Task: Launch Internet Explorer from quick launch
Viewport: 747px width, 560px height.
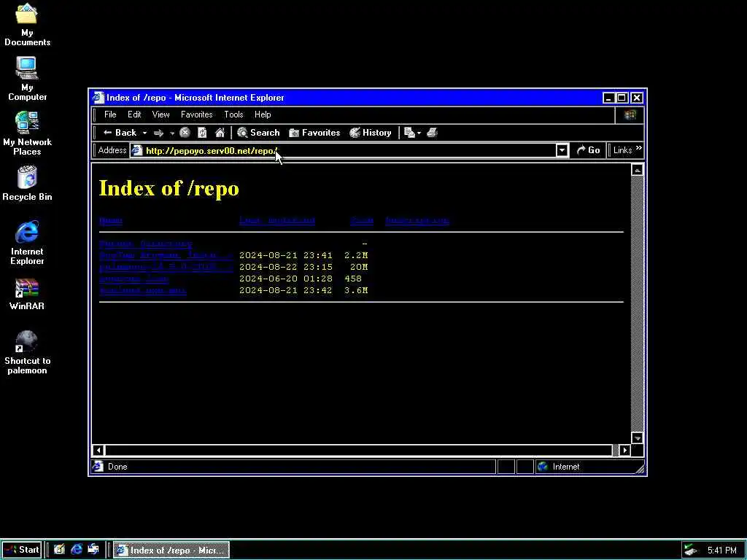Action: click(x=76, y=550)
